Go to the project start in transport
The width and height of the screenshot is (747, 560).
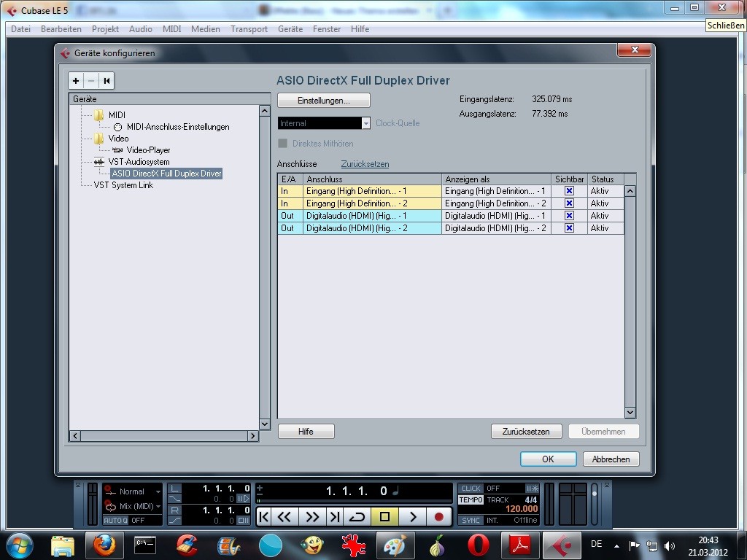pyautogui.click(x=264, y=517)
